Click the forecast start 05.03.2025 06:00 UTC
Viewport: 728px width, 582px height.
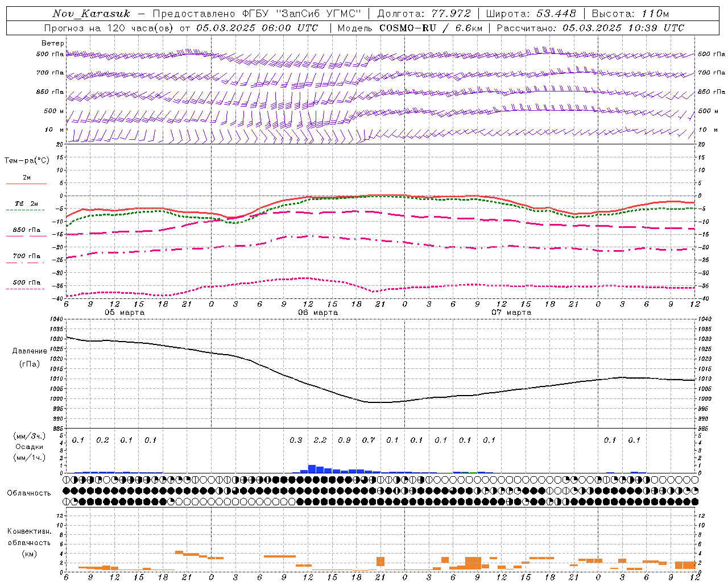[x=257, y=28]
